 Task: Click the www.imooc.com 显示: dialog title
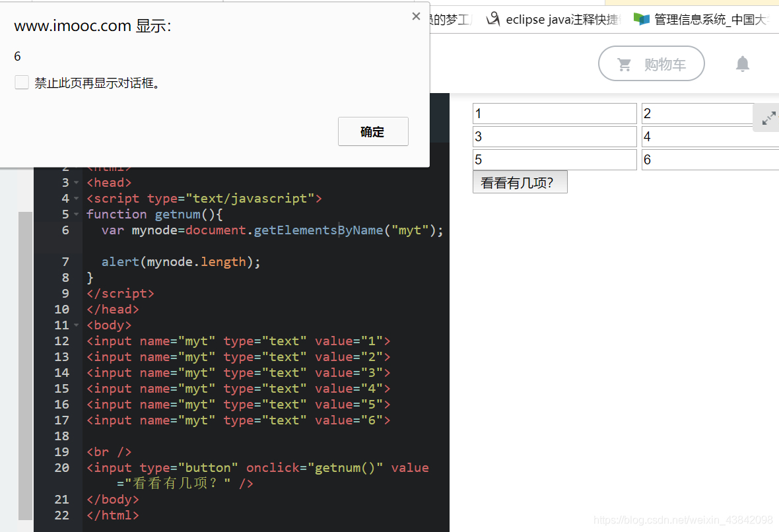coord(92,26)
